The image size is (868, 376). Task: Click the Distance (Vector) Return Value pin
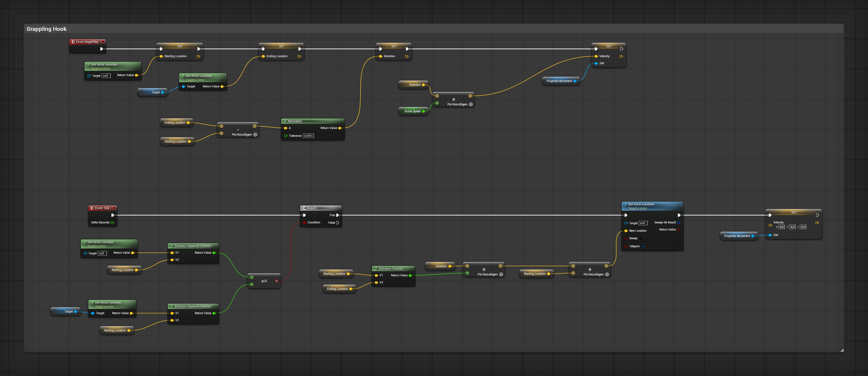click(410, 275)
